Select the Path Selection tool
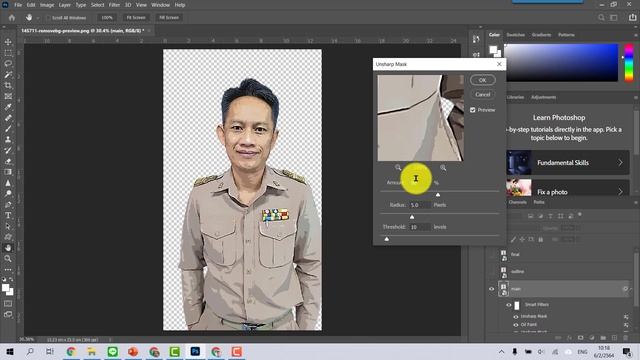This screenshot has width=640, height=360. click(8, 226)
